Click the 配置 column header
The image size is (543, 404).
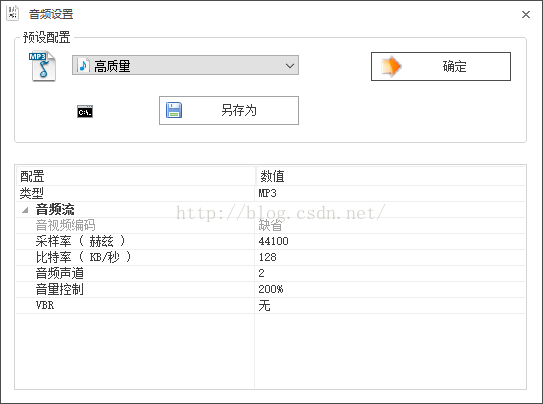click(135, 176)
